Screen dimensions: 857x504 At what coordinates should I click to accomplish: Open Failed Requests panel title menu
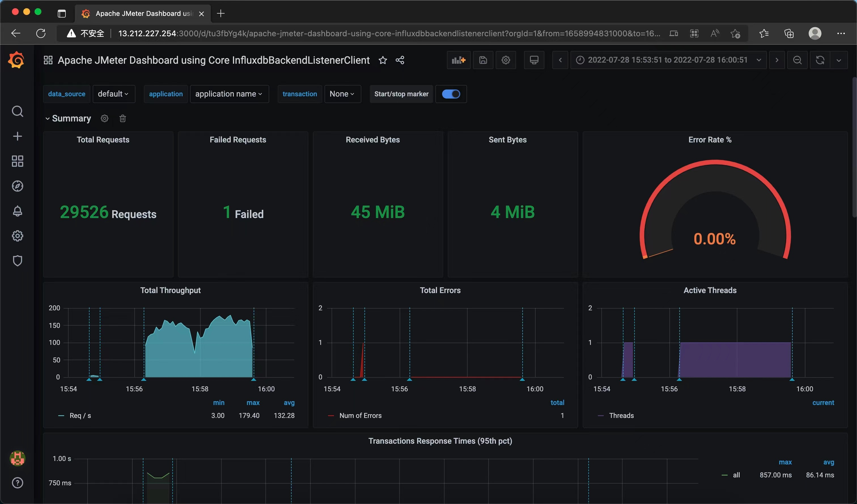238,140
